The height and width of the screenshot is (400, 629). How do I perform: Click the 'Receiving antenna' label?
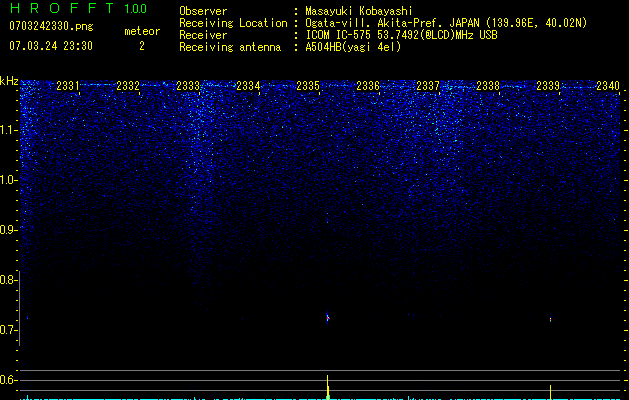tap(230, 47)
